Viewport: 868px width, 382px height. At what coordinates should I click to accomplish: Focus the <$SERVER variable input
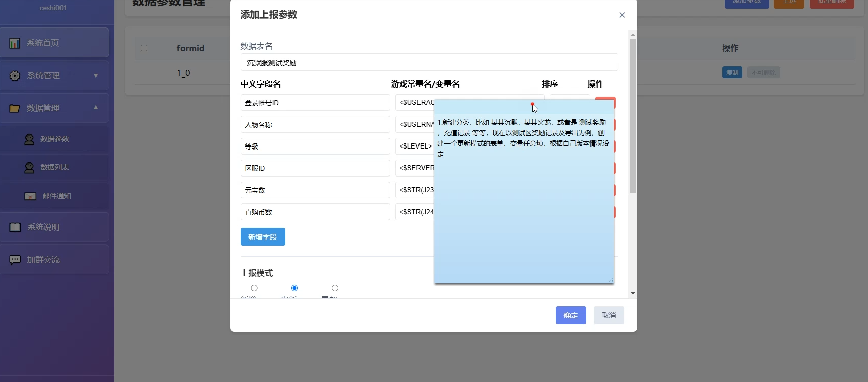tap(414, 168)
